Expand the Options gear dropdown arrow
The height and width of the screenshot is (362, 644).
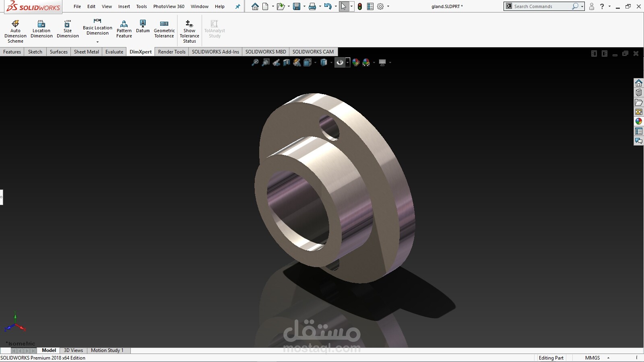(388, 6)
